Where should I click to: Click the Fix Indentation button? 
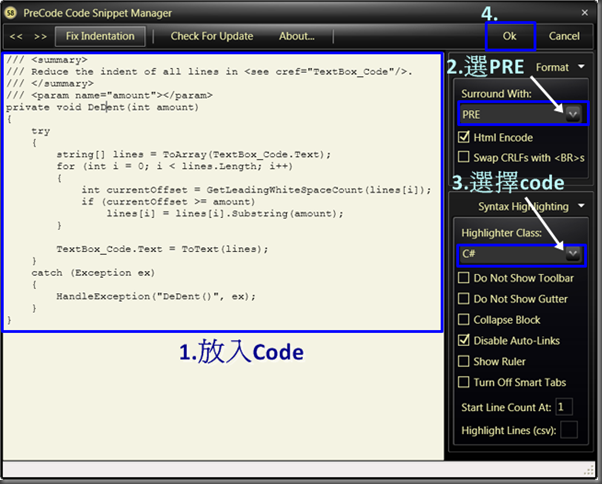point(100,36)
